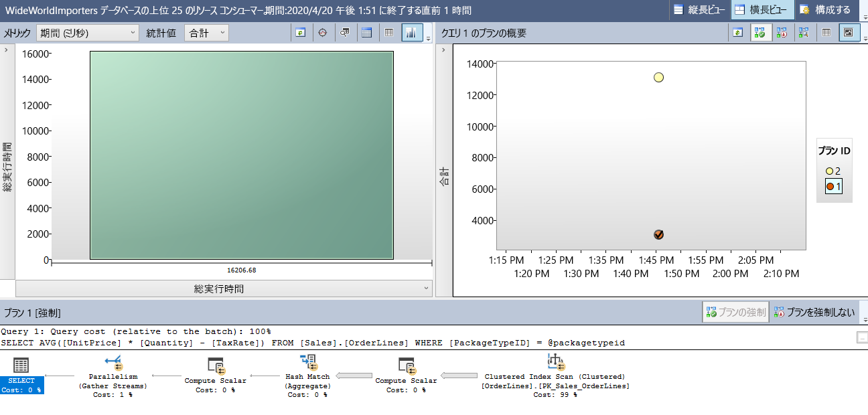Screen dimensions: 868x415
Task: Open the 総実行時間 x-axis dropdown
Action: point(224,288)
